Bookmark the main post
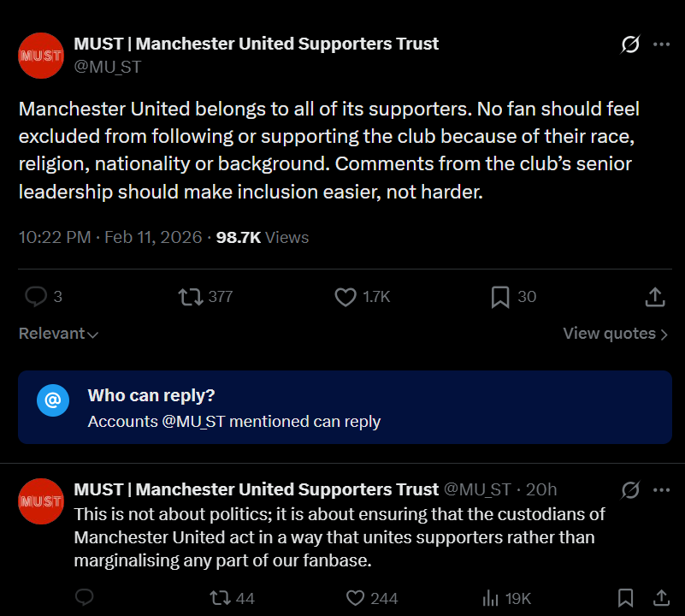This screenshot has height=616, width=685. pos(500,296)
